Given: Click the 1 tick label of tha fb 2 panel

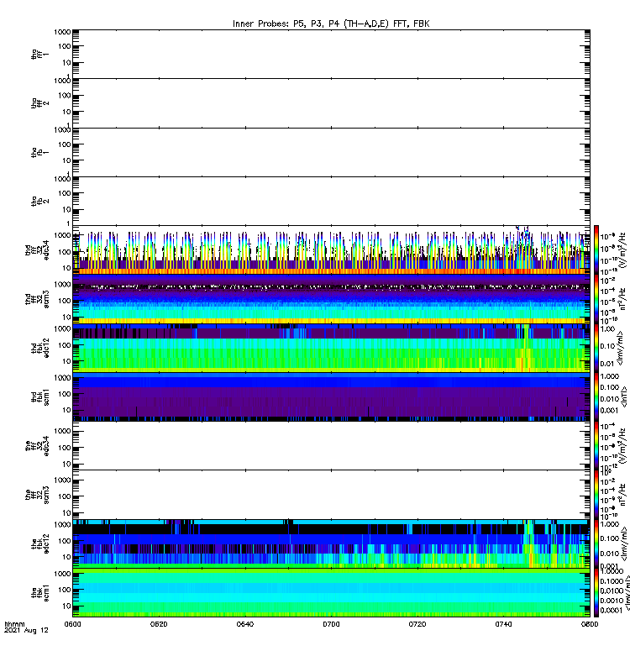Looking at the screenshot, I should point(68,223).
